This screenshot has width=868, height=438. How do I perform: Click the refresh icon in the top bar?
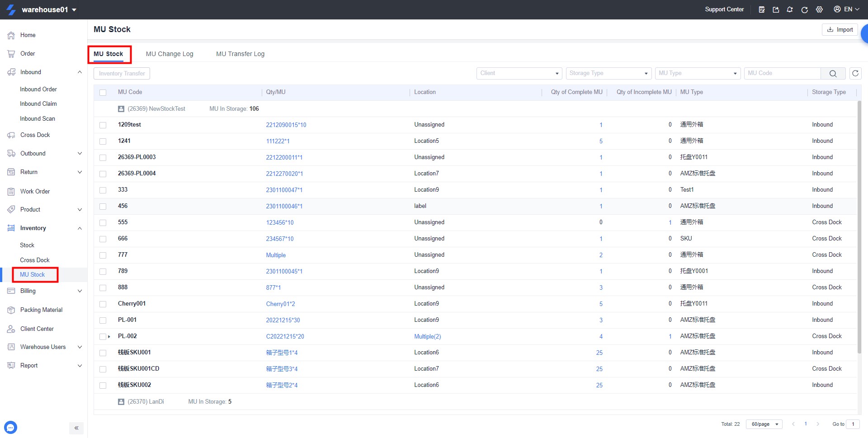pos(805,9)
